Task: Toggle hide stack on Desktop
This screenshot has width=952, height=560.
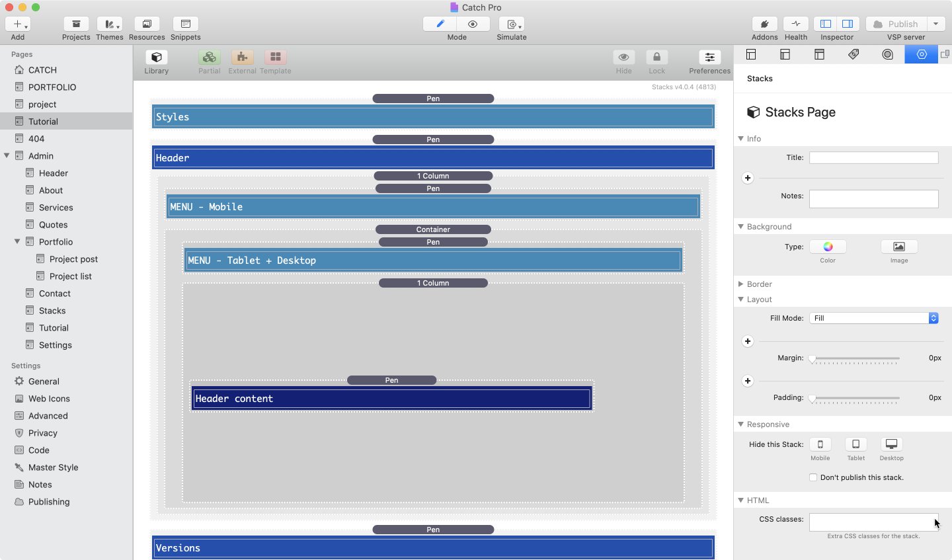Action: pos(891,444)
